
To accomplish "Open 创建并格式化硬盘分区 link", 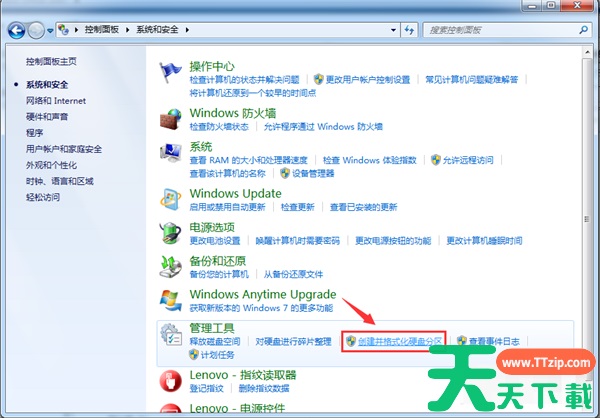I will coord(400,341).
